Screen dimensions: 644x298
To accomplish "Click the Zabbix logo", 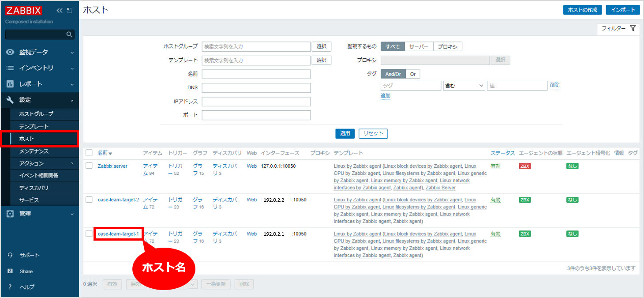I will point(24,11).
